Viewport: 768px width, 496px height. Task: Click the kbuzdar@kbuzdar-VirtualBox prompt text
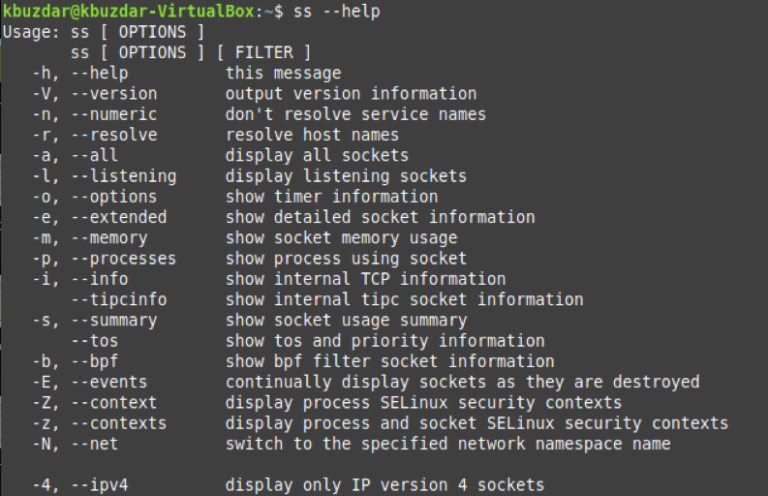click(129, 11)
